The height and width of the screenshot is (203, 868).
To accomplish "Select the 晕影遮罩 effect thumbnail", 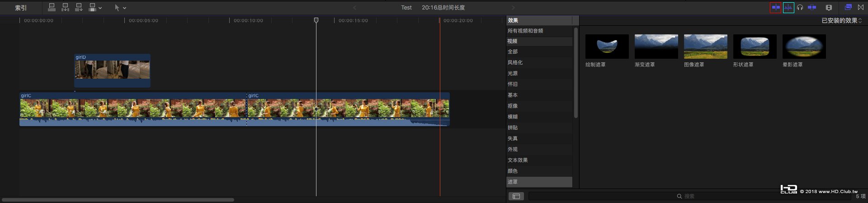I will point(804,47).
